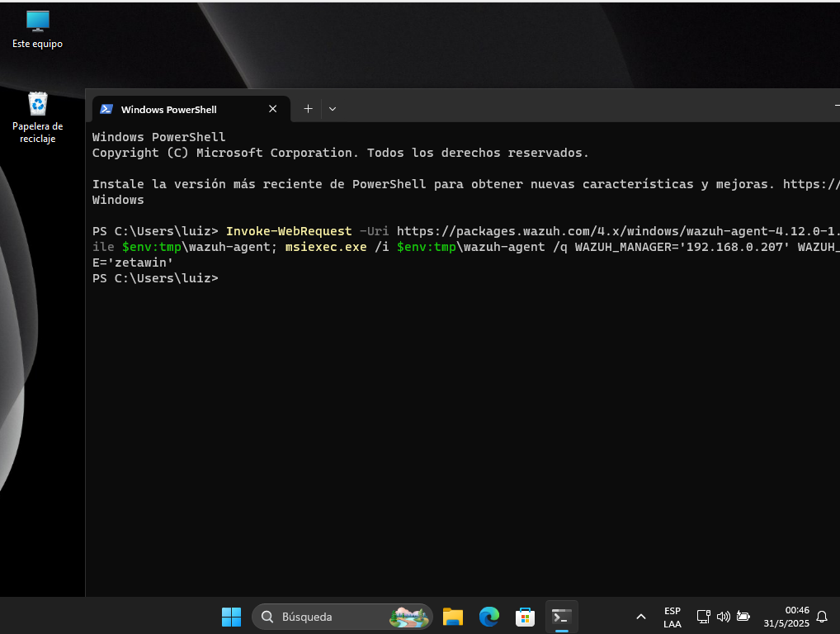840x634 pixels.
Task: Open the notifications bell
Action: point(821,617)
